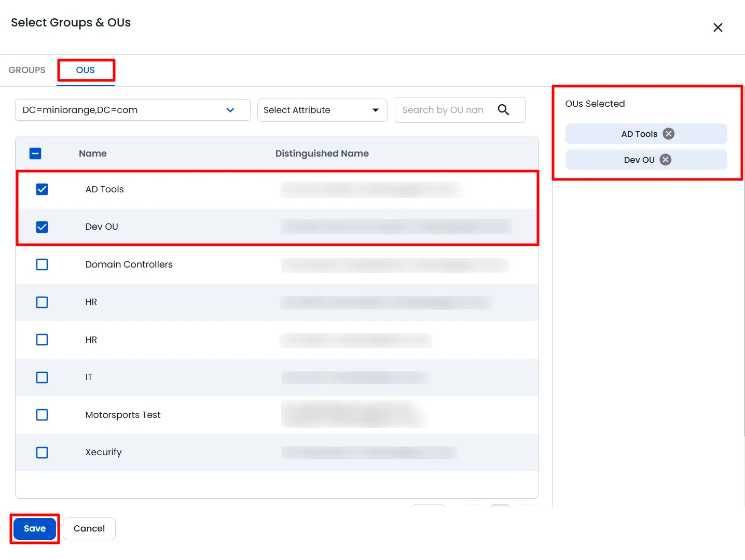The image size is (745, 560).
Task: Click the Cancel button
Action: (89, 528)
